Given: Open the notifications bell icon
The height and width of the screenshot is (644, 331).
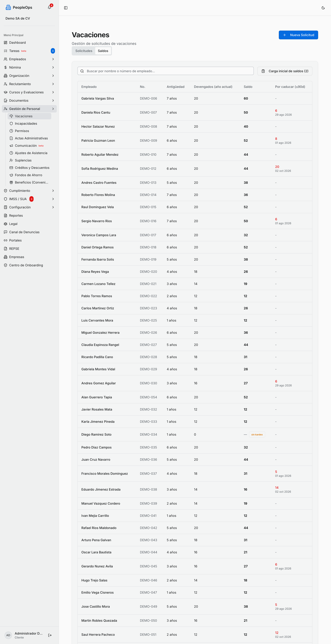Looking at the screenshot, I should click(49, 7).
